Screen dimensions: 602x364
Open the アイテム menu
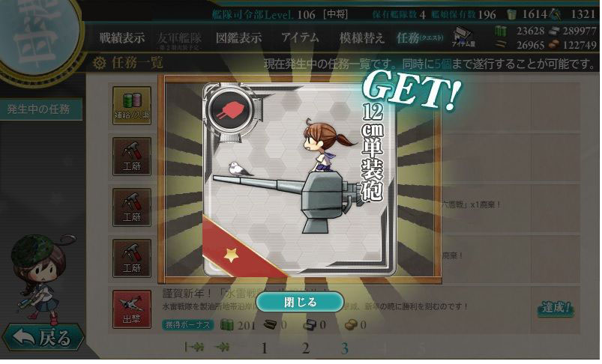(x=300, y=37)
